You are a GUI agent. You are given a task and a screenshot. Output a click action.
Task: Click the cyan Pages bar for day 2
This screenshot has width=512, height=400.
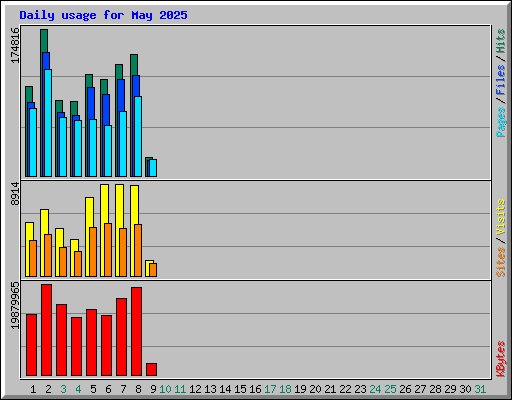[x=48, y=123]
